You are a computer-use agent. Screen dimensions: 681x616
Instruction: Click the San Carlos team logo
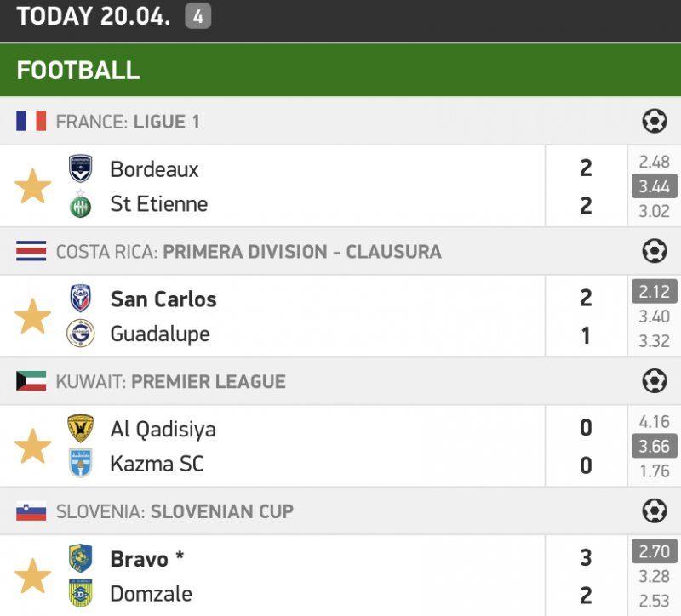coord(81,299)
